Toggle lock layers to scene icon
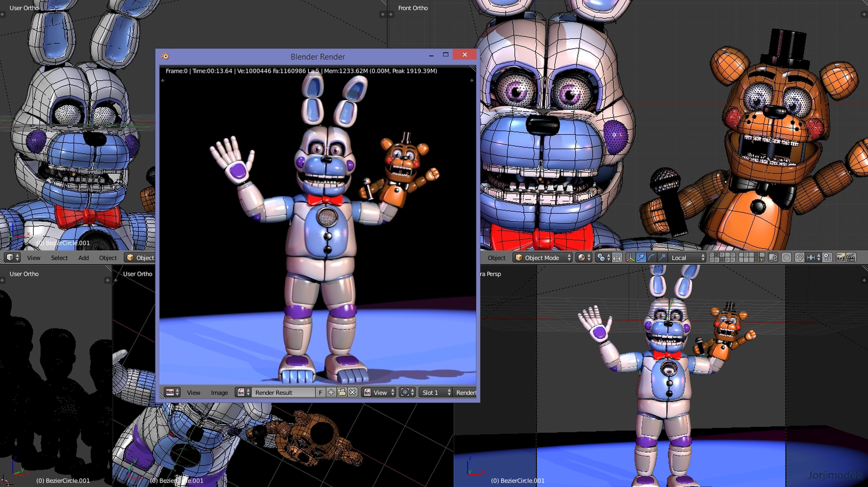Image resolution: width=868 pixels, height=487 pixels. (773, 258)
